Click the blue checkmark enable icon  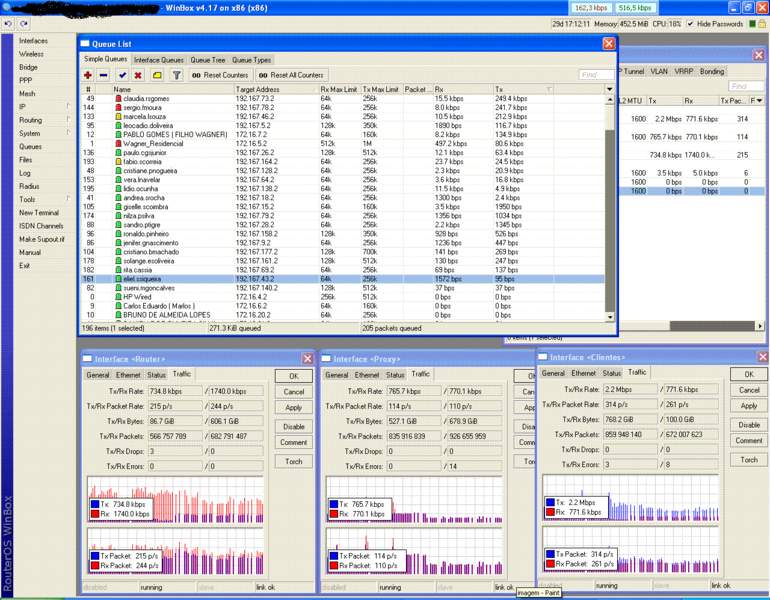[x=122, y=75]
